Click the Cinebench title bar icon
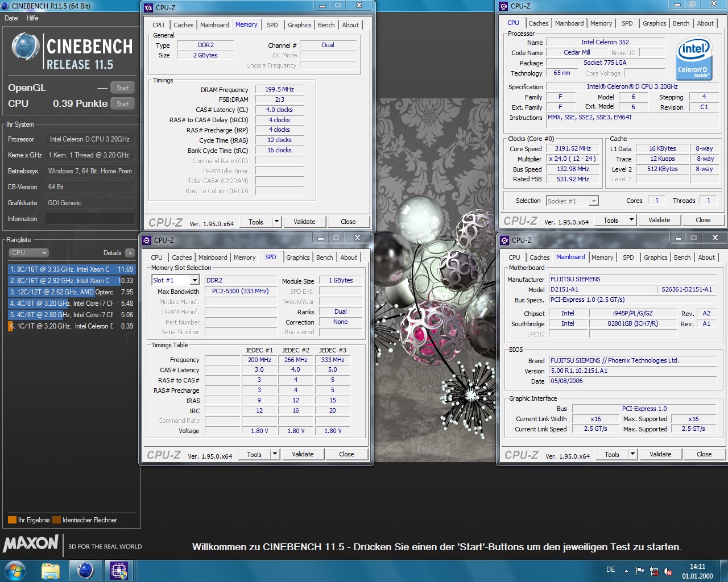728x582 pixels. 5,6
